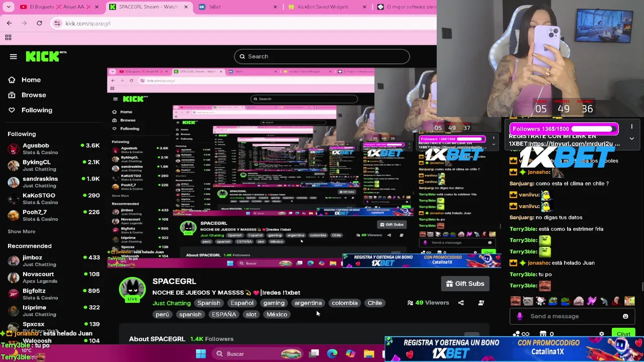
Task: Open Pooh7_7 channel in Following list
Action: tap(53, 215)
